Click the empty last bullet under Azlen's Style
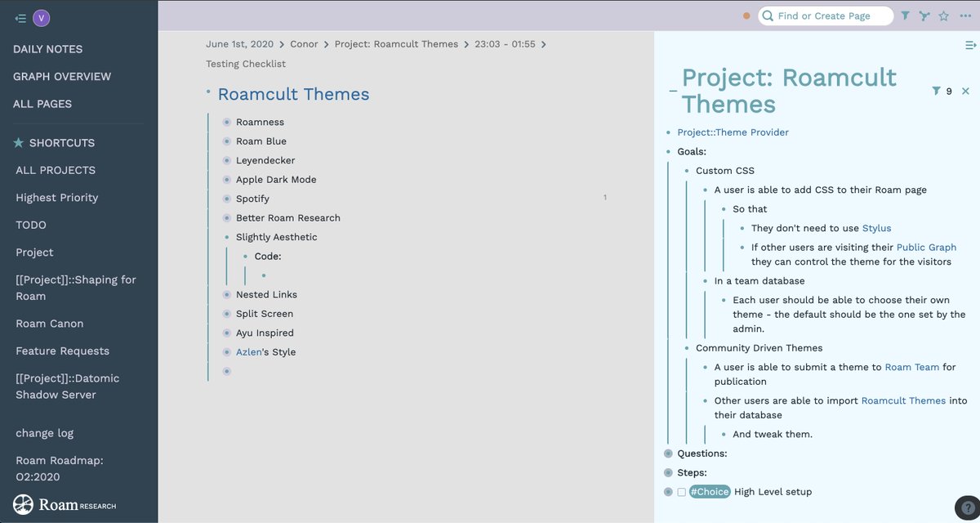Viewport: 980px width, 523px height. point(227,371)
